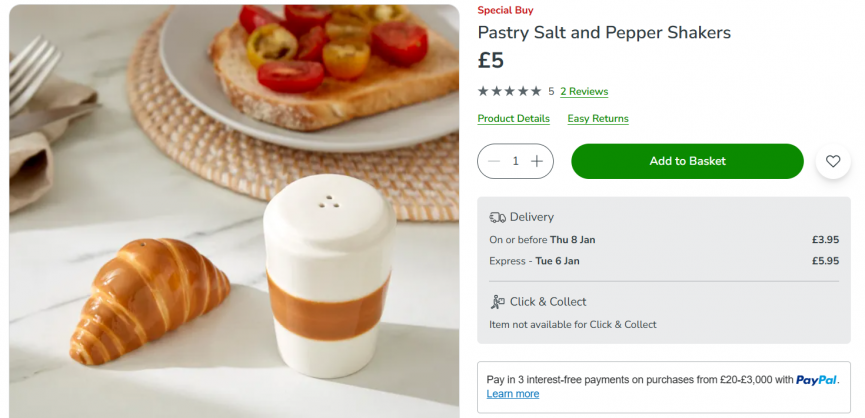The width and height of the screenshot is (865, 418).
Task: Add product to wishlist with heart icon
Action: point(833,161)
